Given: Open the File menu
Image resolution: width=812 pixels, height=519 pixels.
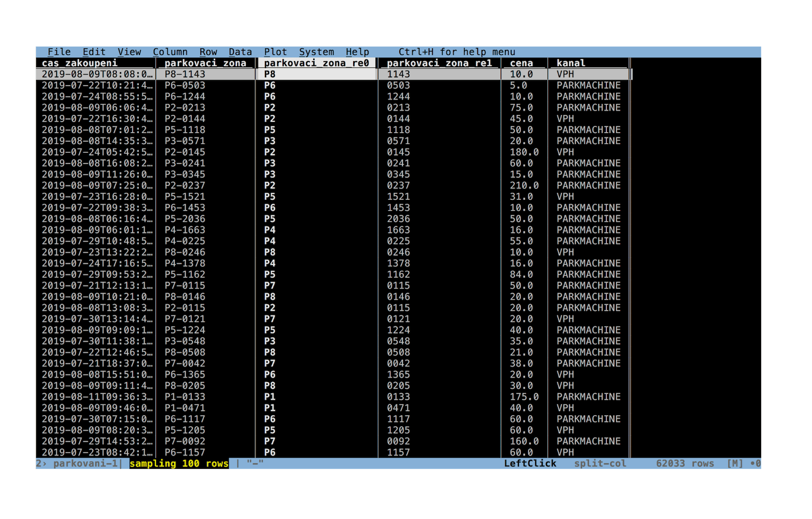Looking at the screenshot, I should [59, 52].
